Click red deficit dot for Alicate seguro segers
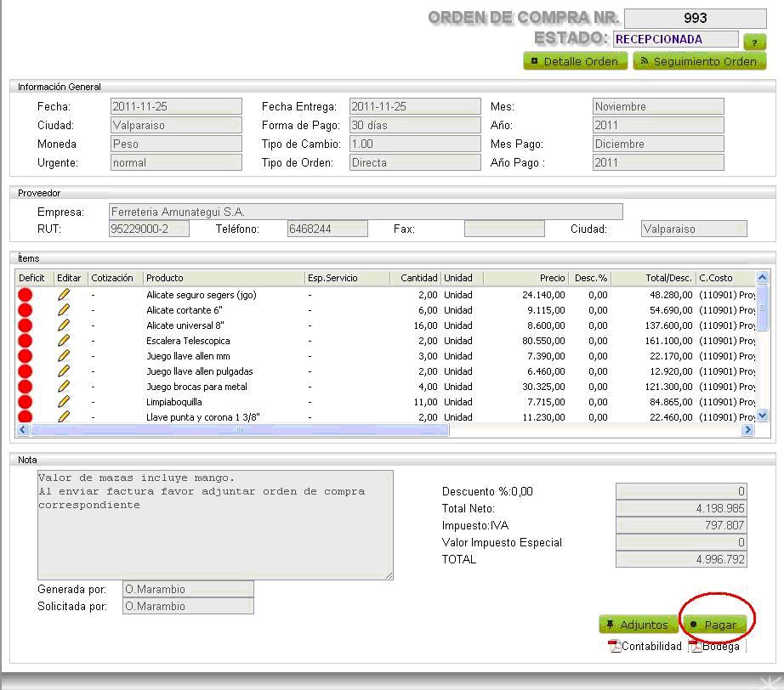Image resolution: width=784 pixels, height=690 pixels. tap(25, 295)
